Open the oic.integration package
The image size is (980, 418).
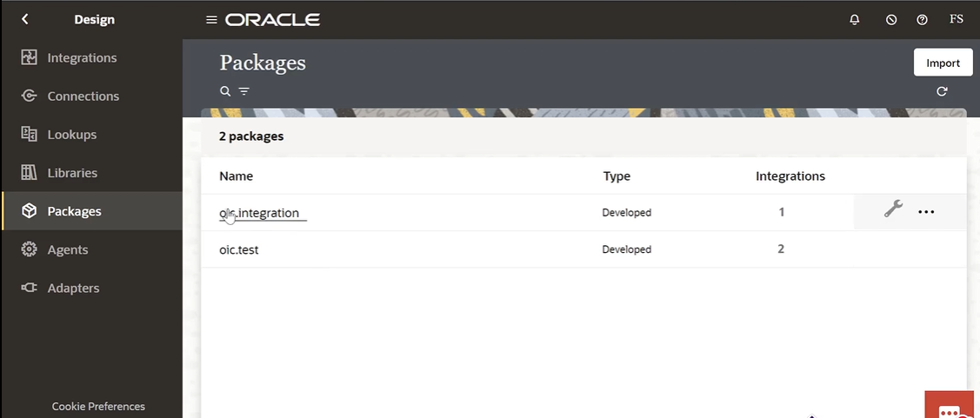coord(259,212)
